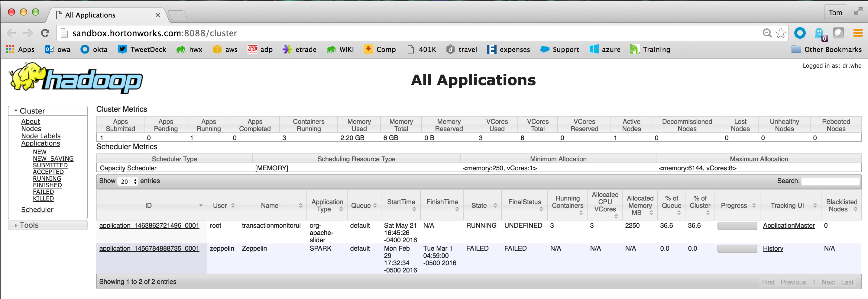Filter applications by KILLED state
This screenshot has width=868, height=299.
pyautogui.click(x=43, y=198)
